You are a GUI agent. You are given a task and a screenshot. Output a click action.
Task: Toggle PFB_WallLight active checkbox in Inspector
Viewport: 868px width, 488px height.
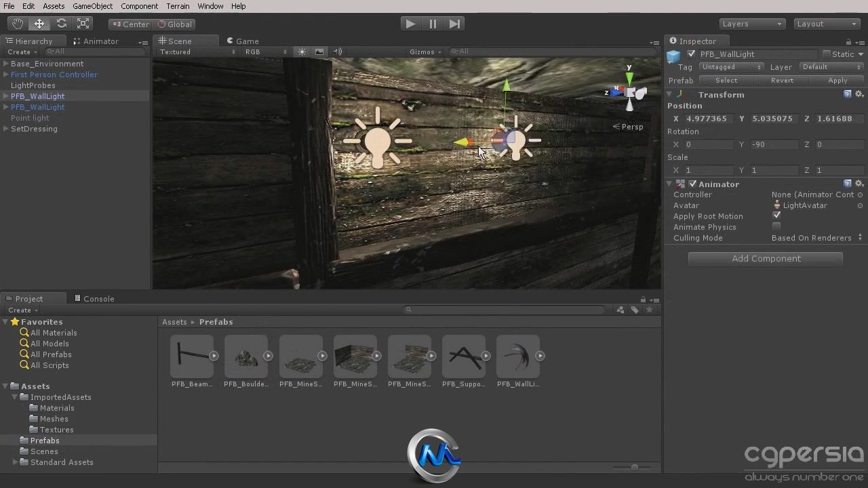pyautogui.click(x=691, y=54)
